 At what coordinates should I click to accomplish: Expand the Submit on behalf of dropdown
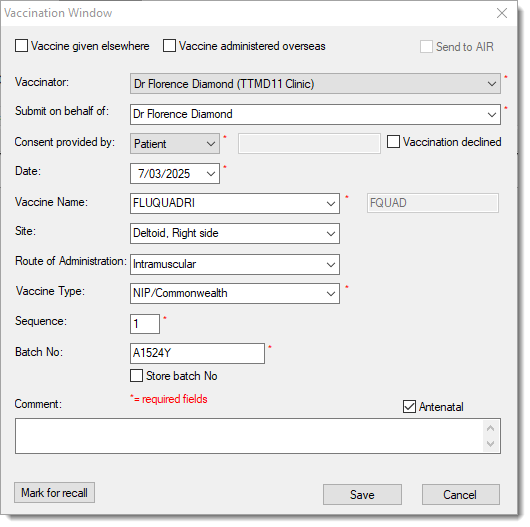(492, 114)
